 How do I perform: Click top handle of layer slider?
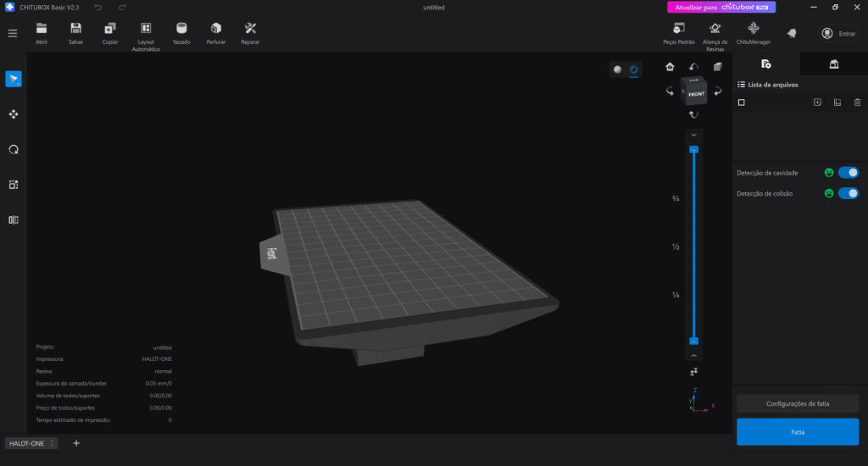click(x=693, y=149)
